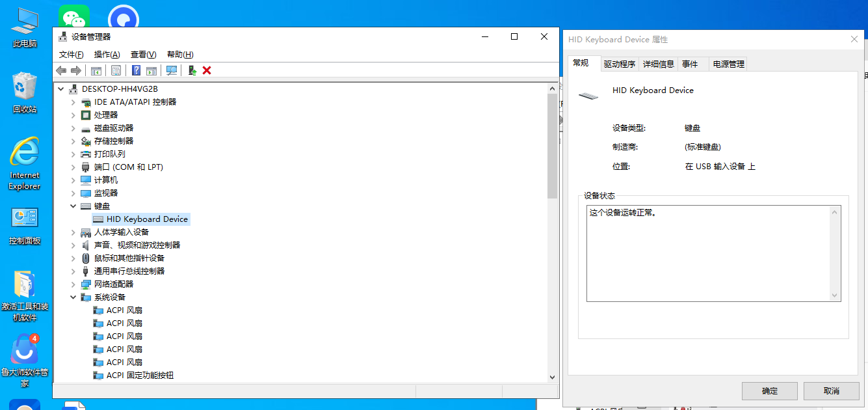Open the 激活工具和装机软件 folder icon

tap(25, 296)
